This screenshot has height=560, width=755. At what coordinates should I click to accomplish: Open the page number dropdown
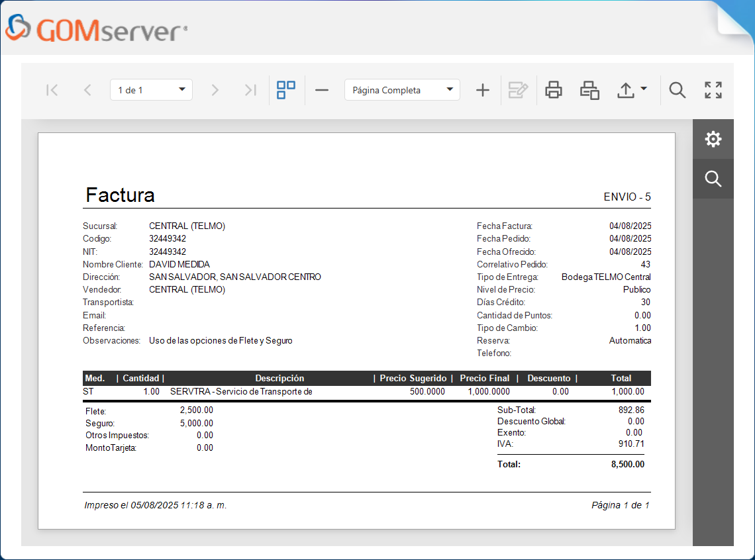pos(182,90)
